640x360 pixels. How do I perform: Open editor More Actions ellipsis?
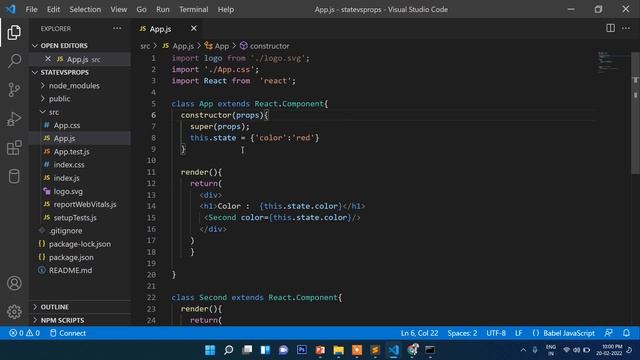pyautogui.click(x=626, y=28)
